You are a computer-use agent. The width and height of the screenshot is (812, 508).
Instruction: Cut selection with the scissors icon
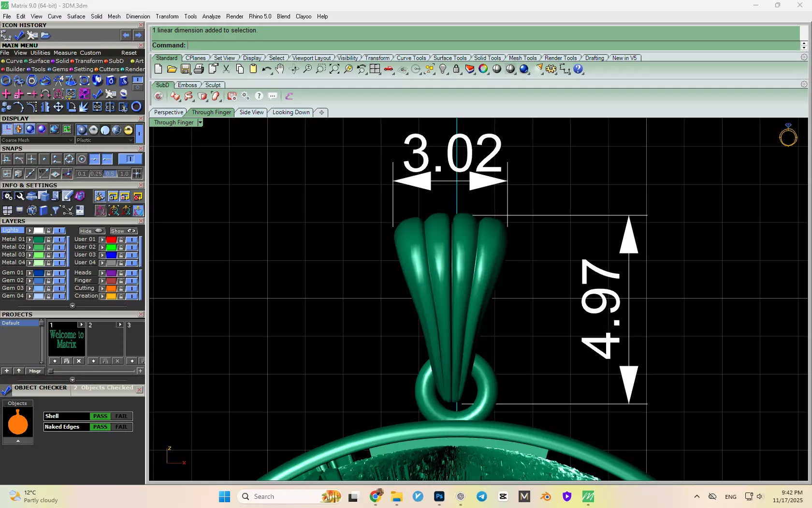(226, 69)
